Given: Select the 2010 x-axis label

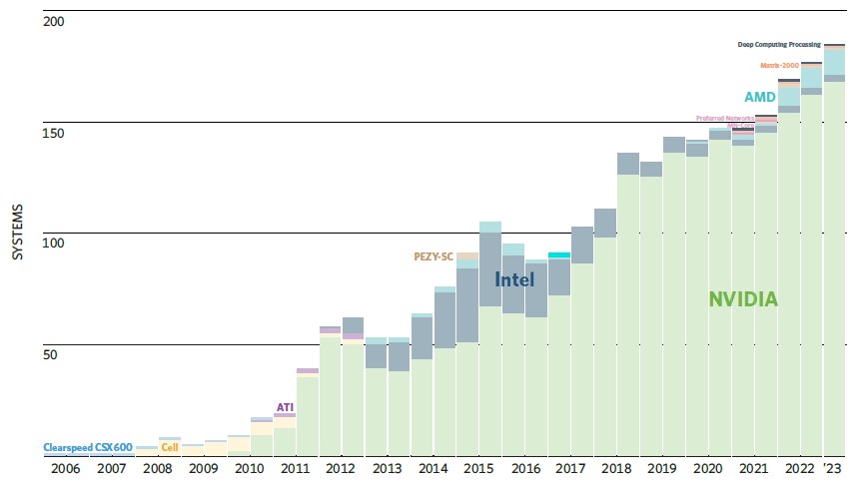Looking at the screenshot, I should (x=249, y=468).
